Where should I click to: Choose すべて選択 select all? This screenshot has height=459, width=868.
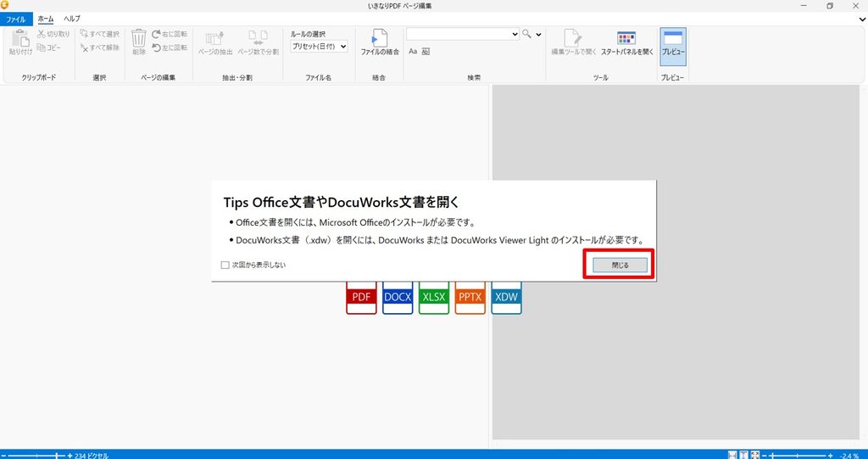point(100,35)
